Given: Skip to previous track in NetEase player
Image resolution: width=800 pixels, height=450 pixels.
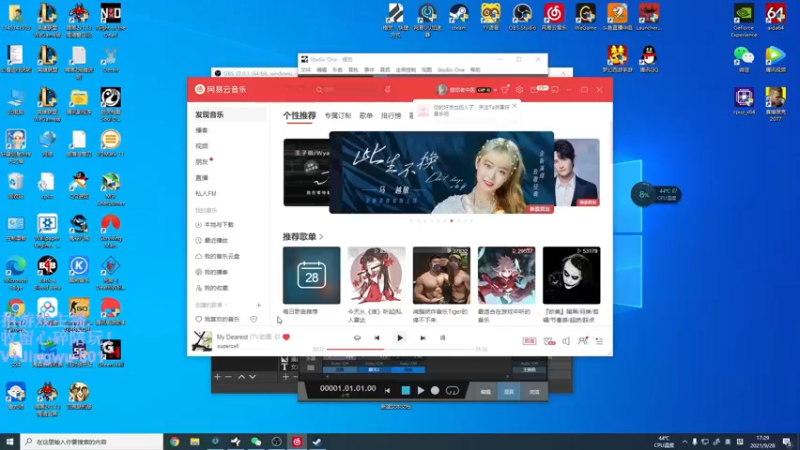Looking at the screenshot, I should 377,338.
